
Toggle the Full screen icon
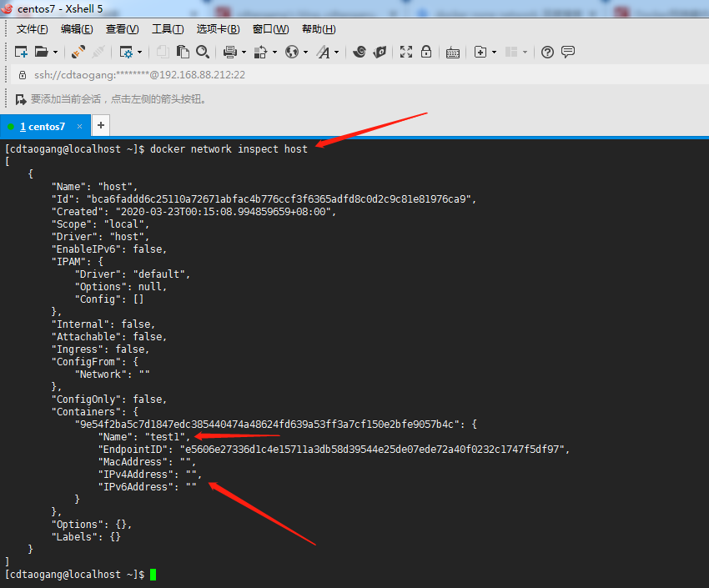[x=406, y=52]
